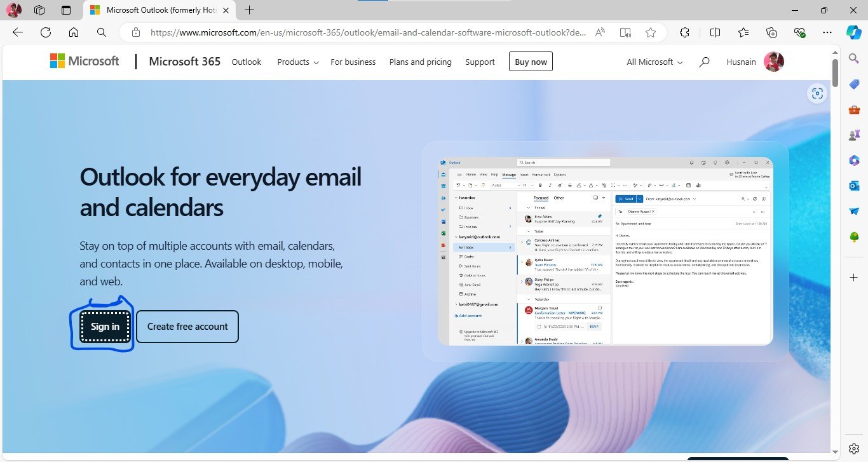The height and width of the screenshot is (462, 868).
Task: Open the For business nav item
Action: [x=353, y=62]
